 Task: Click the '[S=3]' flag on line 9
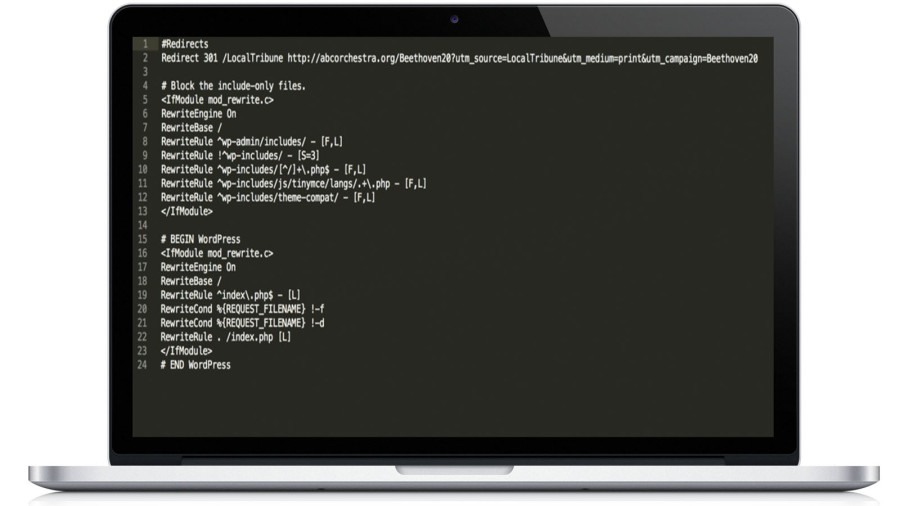point(308,155)
